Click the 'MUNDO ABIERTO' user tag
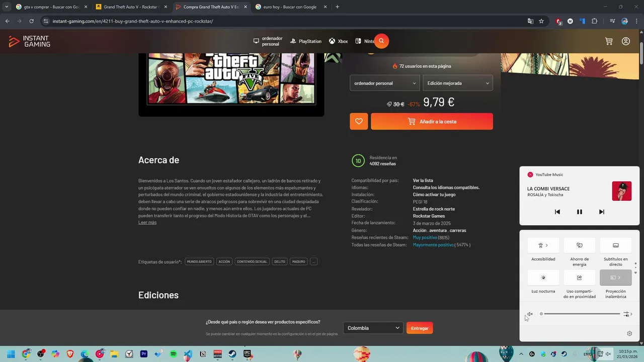 point(199,261)
